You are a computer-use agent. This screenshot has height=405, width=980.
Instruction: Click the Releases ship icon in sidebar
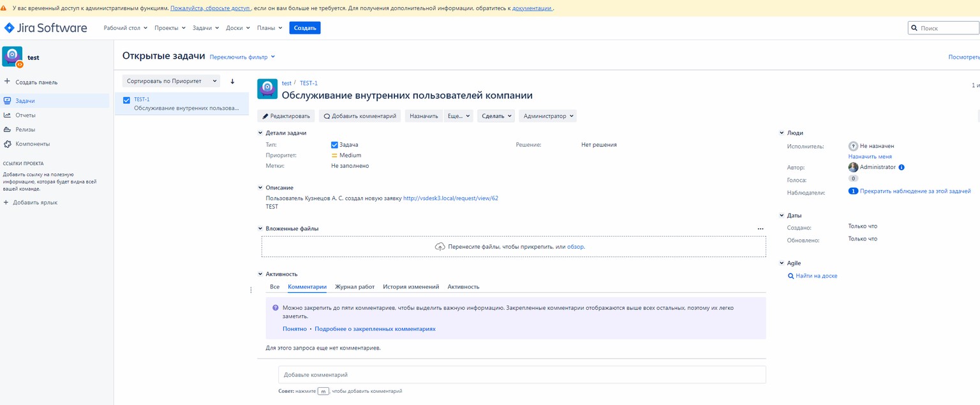point(7,129)
